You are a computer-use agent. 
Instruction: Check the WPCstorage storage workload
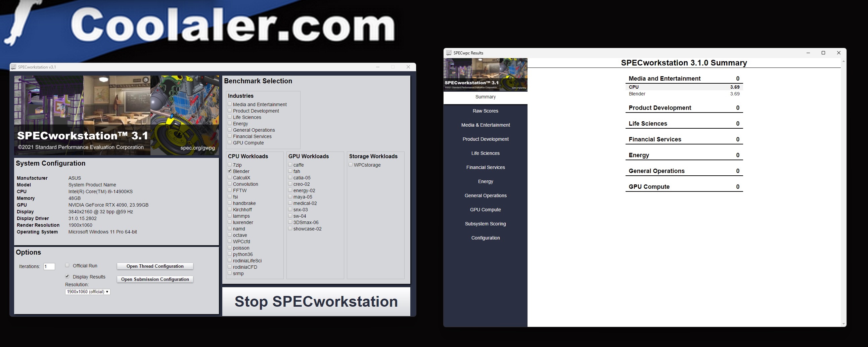[351, 165]
